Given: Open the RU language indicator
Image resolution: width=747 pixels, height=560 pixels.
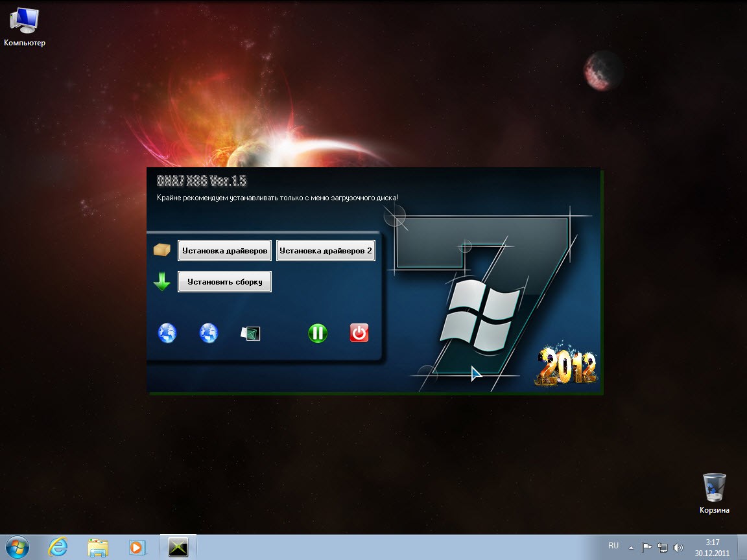Looking at the screenshot, I should click(x=613, y=546).
